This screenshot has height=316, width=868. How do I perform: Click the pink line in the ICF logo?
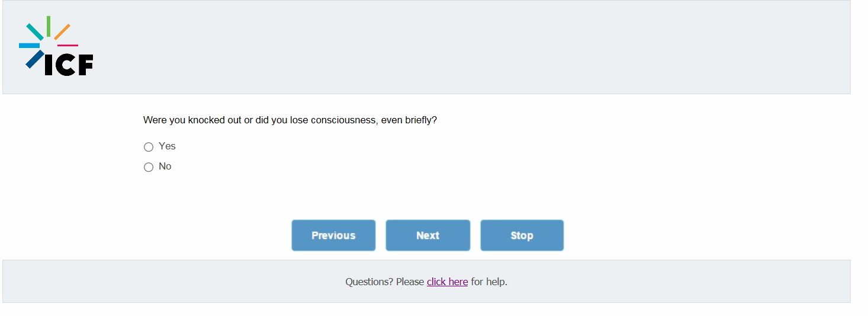click(67, 46)
